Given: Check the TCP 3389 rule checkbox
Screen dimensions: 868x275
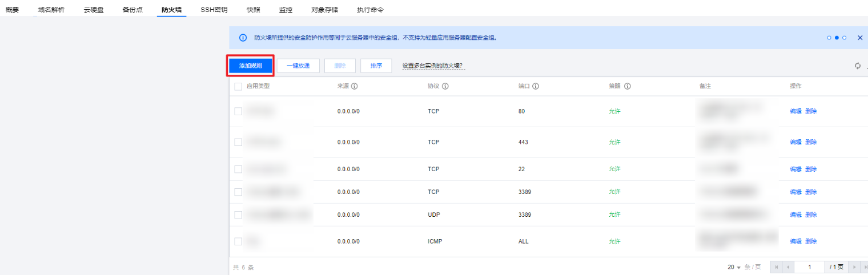Looking at the screenshot, I should coord(238,192).
